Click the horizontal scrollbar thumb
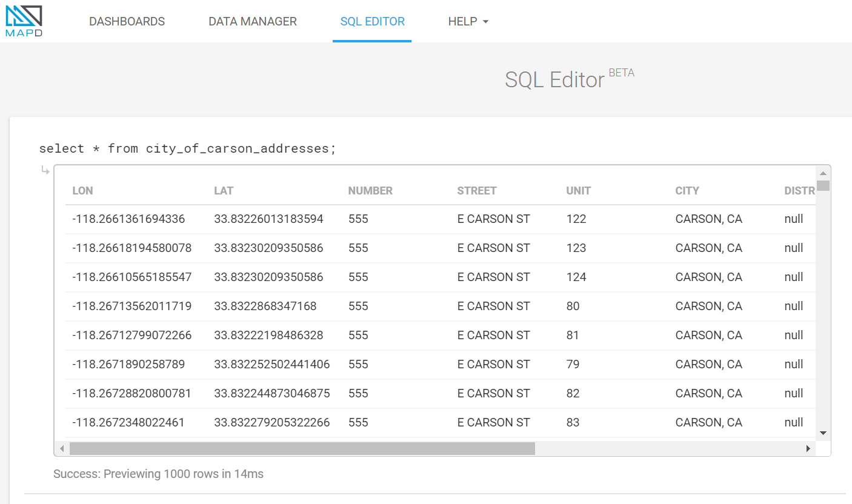852x504 pixels. pyautogui.click(x=302, y=449)
